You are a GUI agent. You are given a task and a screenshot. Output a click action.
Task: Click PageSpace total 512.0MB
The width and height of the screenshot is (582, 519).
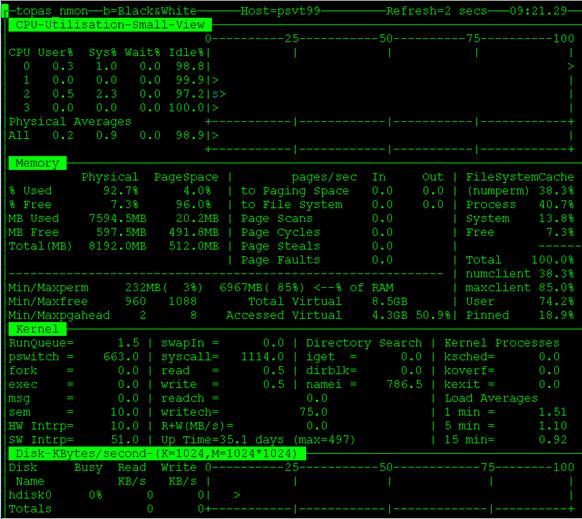[193, 246]
